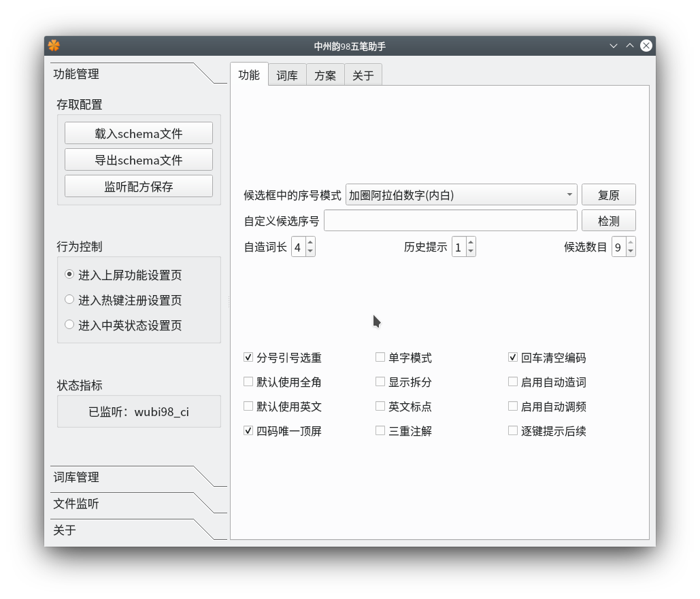Disable the 四码唯一顶屏 checkbox

(x=248, y=430)
